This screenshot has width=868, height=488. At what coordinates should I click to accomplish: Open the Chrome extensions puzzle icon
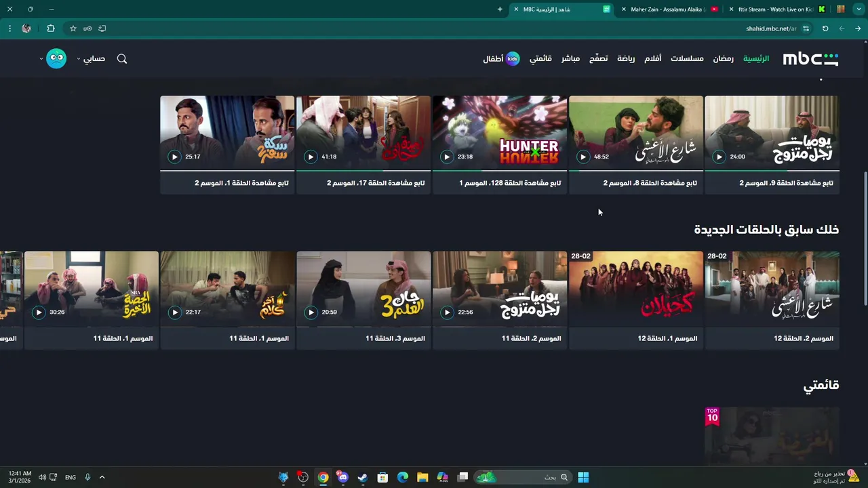coord(51,28)
